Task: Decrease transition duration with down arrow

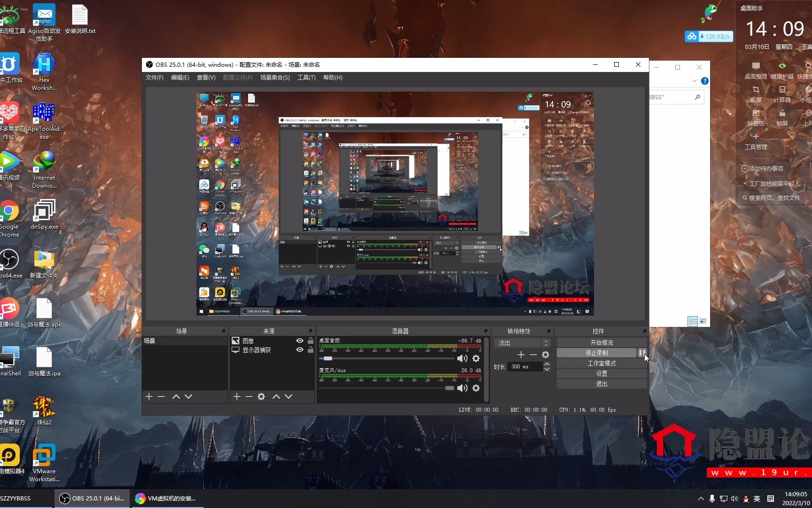Action: 547,369
